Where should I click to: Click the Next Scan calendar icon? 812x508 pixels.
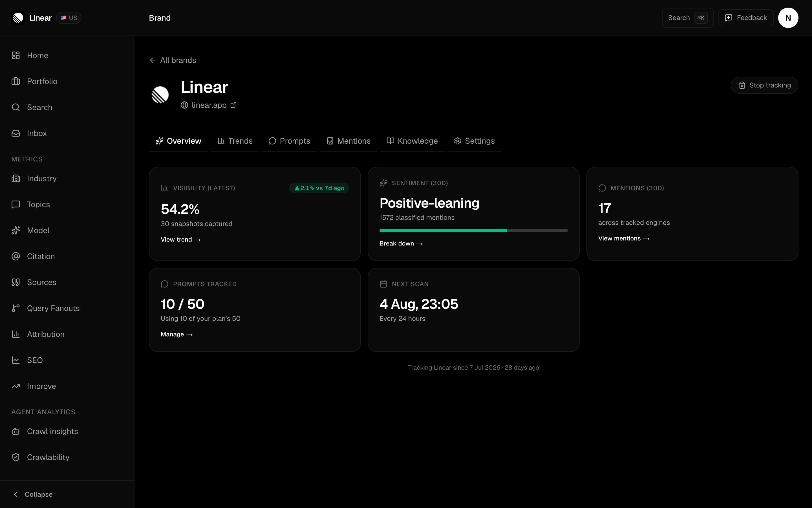tap(383, 284)
